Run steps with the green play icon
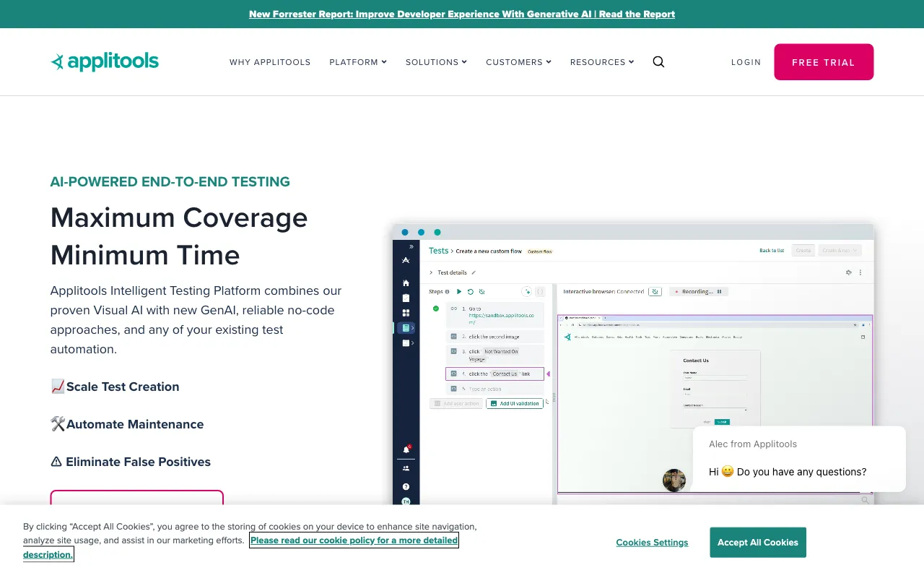The width and height of the screenshot is (924, 578). pyautogui.click(x=459, y=292)
